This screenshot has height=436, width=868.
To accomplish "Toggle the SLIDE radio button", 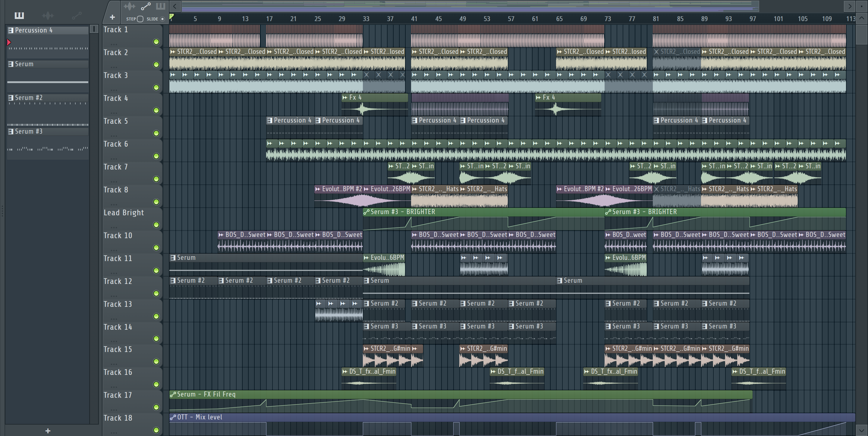I will [162, 19].
